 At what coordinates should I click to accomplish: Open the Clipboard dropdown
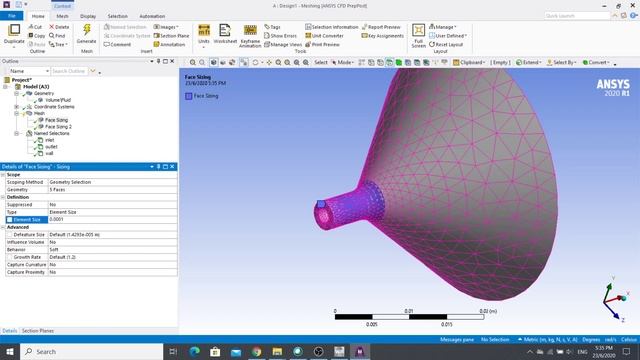[x=469, y=62]
